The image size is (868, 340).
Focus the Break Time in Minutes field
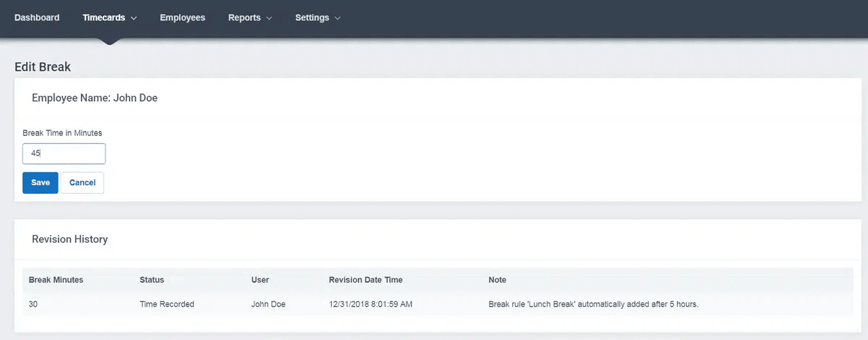tap(64, 153)
